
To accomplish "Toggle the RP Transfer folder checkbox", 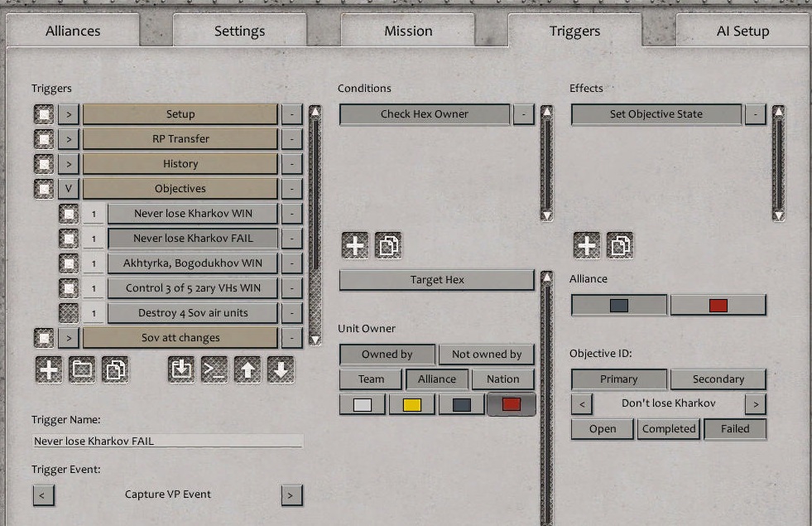I will (44, 139).
